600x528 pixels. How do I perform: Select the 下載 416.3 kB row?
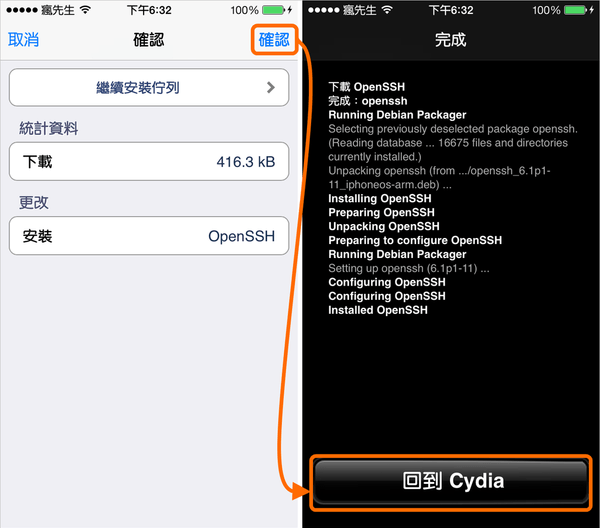pos(149,161)
